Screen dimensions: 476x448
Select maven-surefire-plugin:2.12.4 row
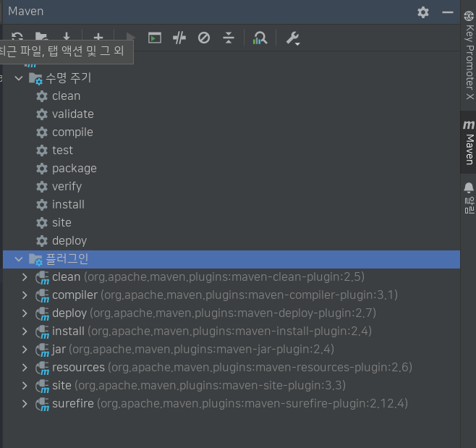pyautogui.click(x=230, y=404)
